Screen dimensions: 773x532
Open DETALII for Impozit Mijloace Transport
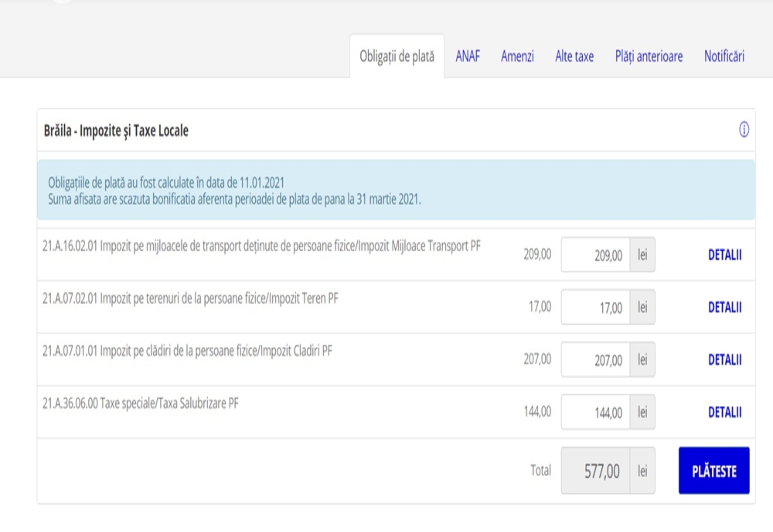(724, 255)
